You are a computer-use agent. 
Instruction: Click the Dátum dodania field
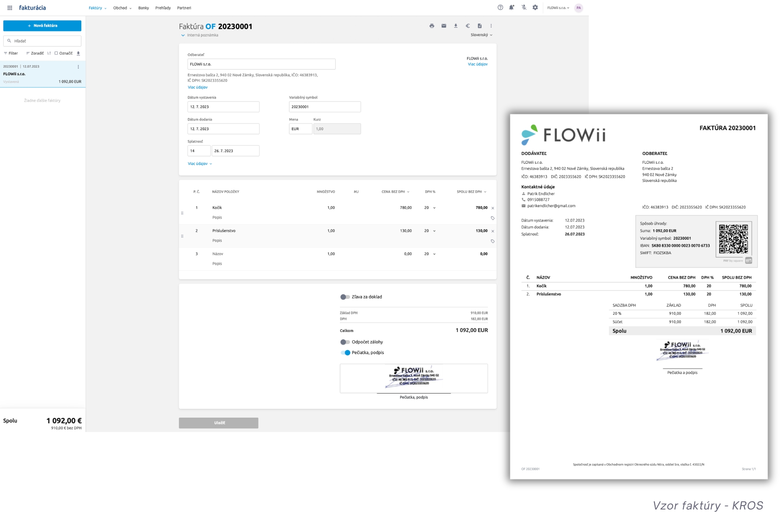tap(223, 129)
